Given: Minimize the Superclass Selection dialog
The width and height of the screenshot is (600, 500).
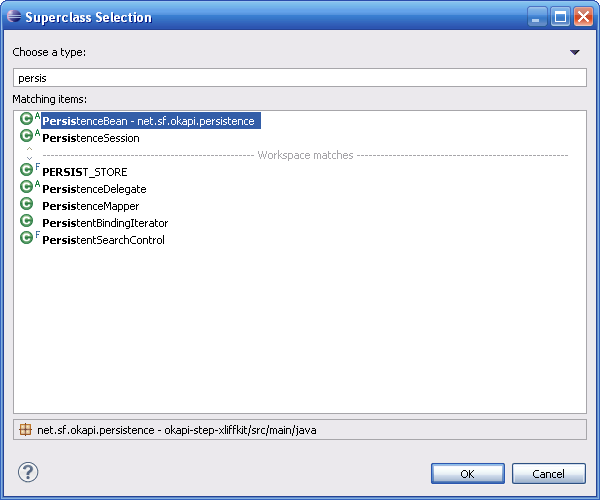Looking at the screenshot, I should [x=536, y=17].
